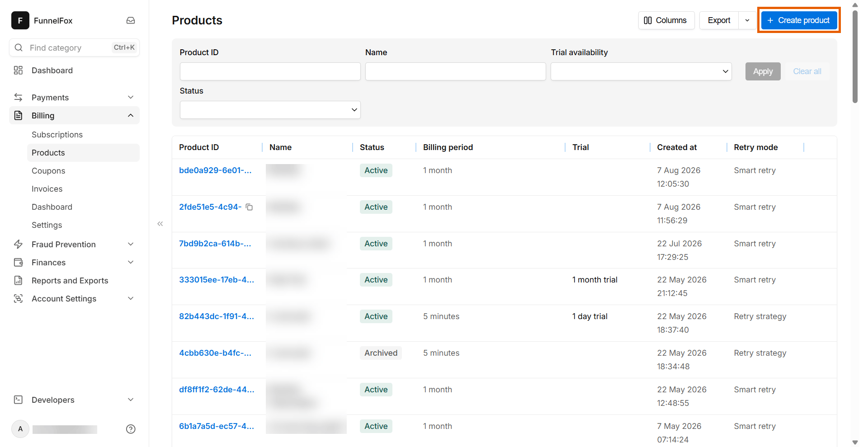The image size is (868, 447).
Task: Click the Status column header
Action: [372, 147]
